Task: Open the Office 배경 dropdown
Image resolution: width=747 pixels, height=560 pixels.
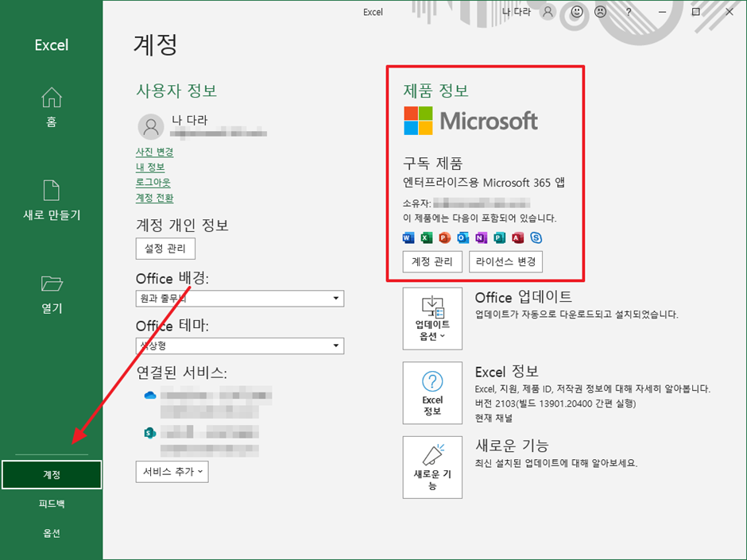Action: click(x=240, y=299)
